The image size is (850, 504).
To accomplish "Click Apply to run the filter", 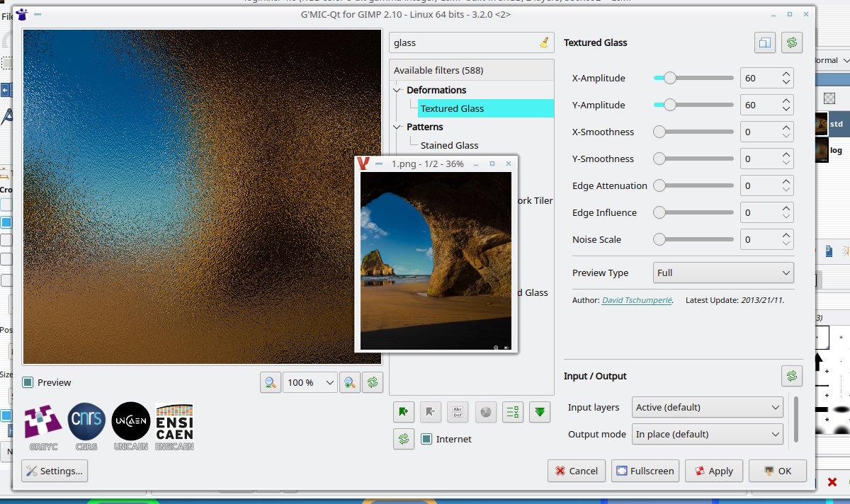I will pyautogui.click(x=713, y=471).
